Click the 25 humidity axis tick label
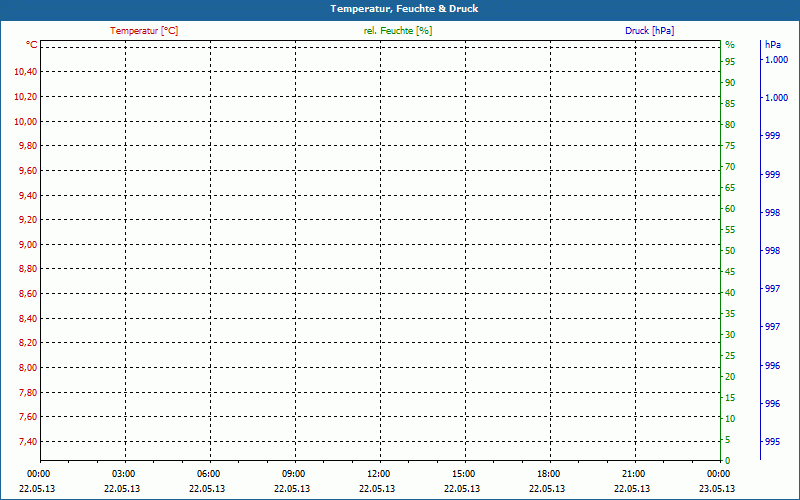 click(730, 356)
